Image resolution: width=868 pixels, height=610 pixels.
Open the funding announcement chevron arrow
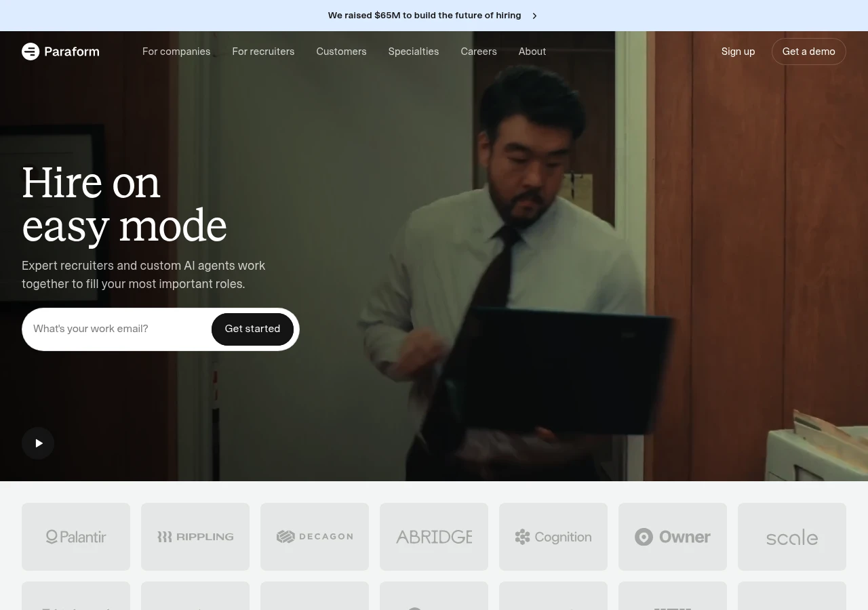tap(534, 16)
